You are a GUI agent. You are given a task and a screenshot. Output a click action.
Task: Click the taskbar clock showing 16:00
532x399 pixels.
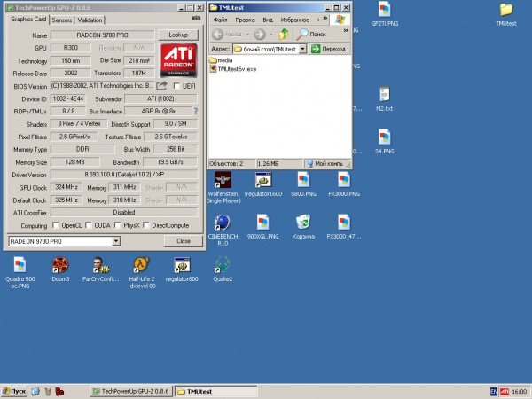tap(519, 392)
